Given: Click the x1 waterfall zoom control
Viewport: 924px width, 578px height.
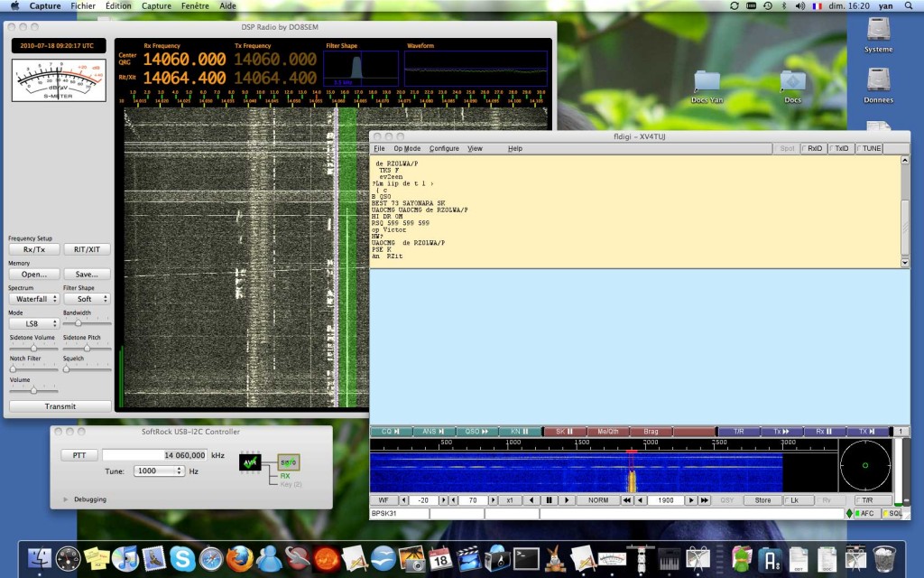Looking at the screenshot, I should tap(511, 499).
